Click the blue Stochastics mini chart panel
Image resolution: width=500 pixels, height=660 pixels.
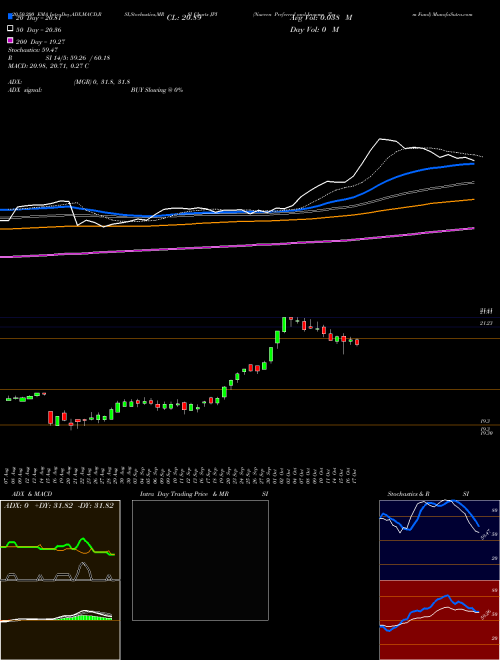[439, 540]
